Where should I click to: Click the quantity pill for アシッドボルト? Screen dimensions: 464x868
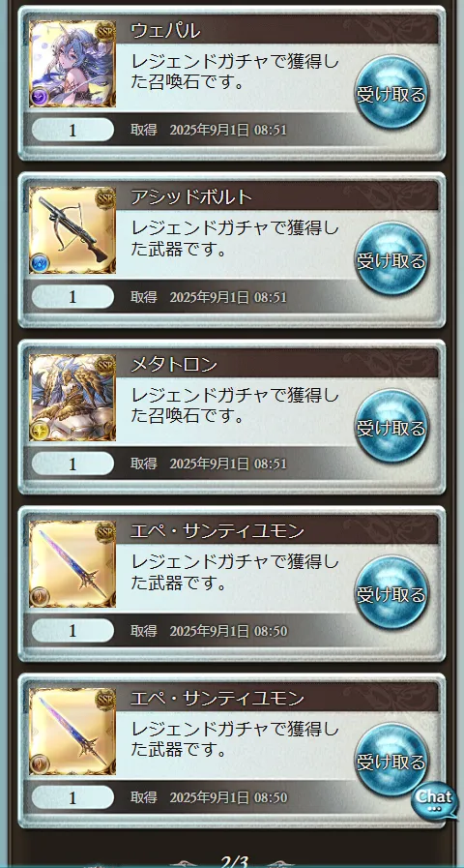[x=72, y=297]
